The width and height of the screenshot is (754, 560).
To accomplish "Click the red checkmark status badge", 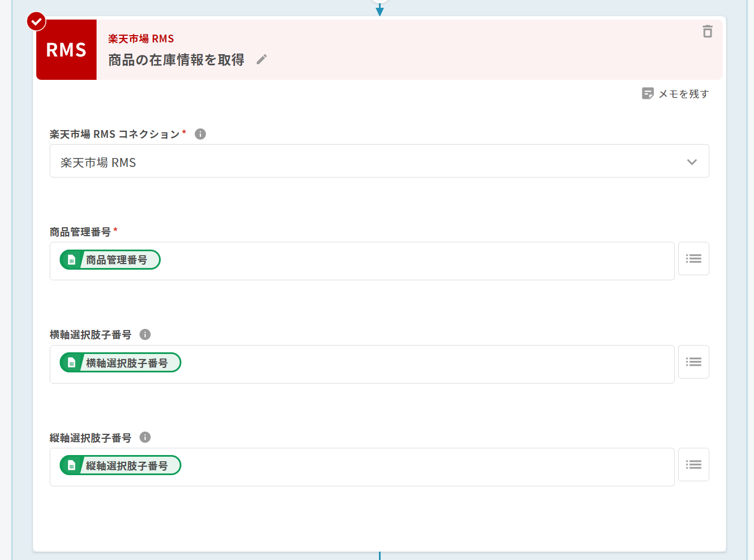I will click(37, 22).
